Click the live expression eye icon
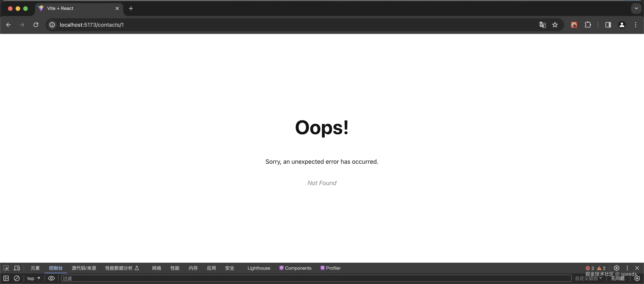This screenshot has width=644, height=284. [x=51, y=278]
